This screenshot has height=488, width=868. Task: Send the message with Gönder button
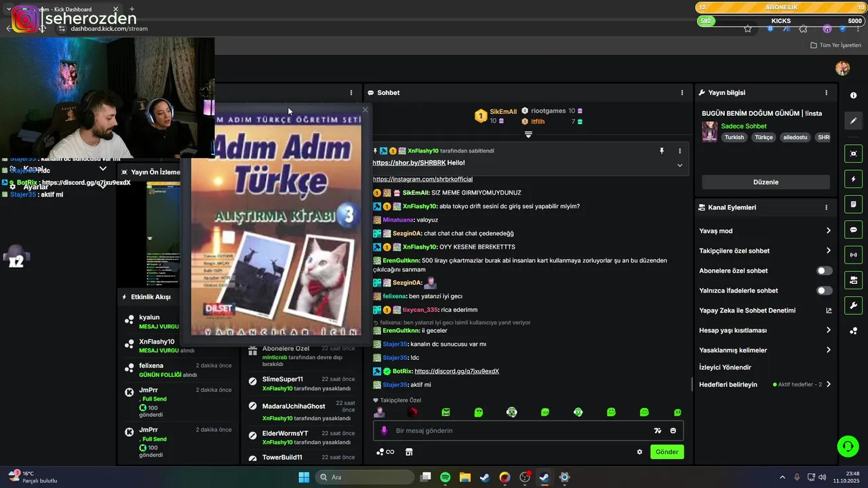(x=667, y=452)
